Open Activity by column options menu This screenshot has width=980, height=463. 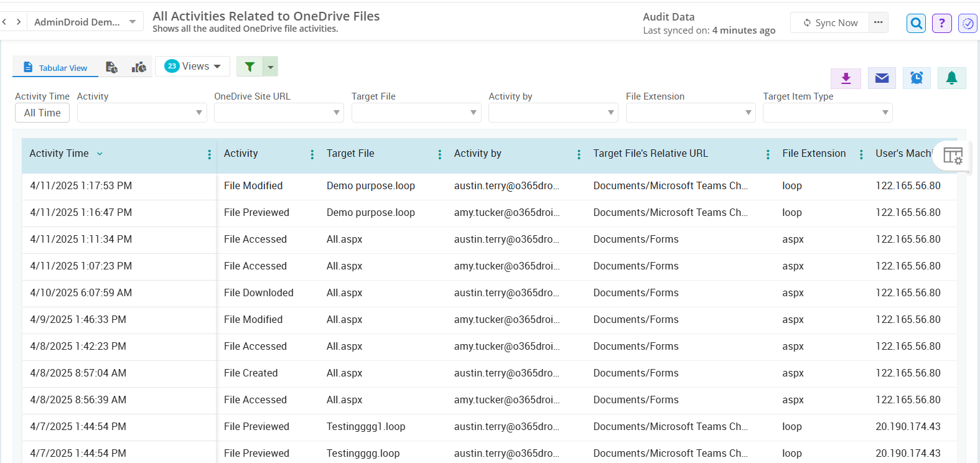579,154
